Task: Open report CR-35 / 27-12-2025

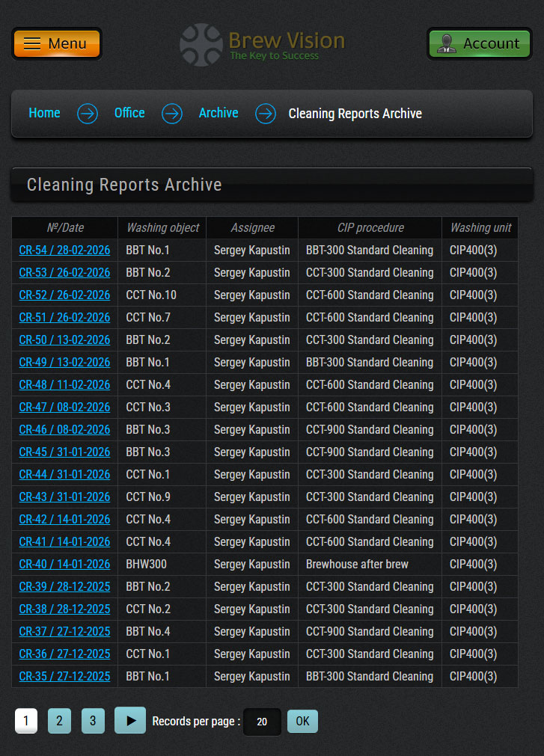Action: [x=64, y=677]
